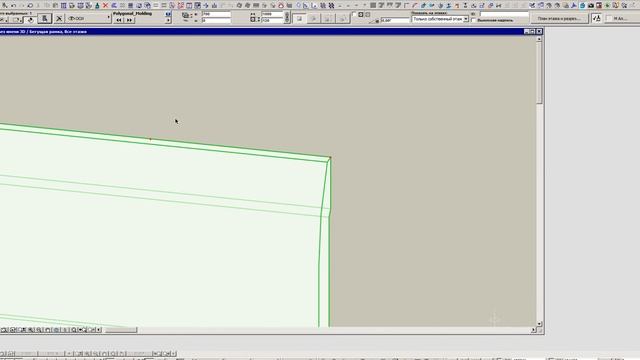Click the blue icon above the molding arrow
Image resolution: width=640 pixels, height=360 pixels.
(x=168, y=14)
